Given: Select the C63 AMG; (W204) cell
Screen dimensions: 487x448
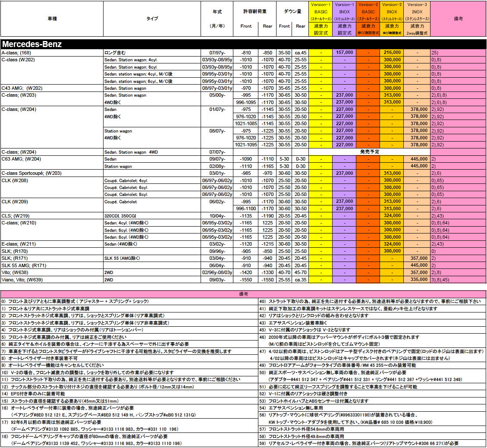Looking at the screenshot, I should [x=52, y=162].
